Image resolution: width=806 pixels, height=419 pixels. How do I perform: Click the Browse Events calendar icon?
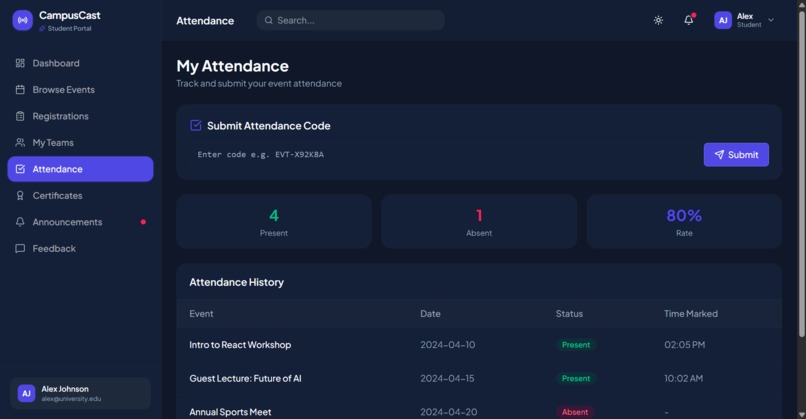pyautogui.click(x=20, y=89)
